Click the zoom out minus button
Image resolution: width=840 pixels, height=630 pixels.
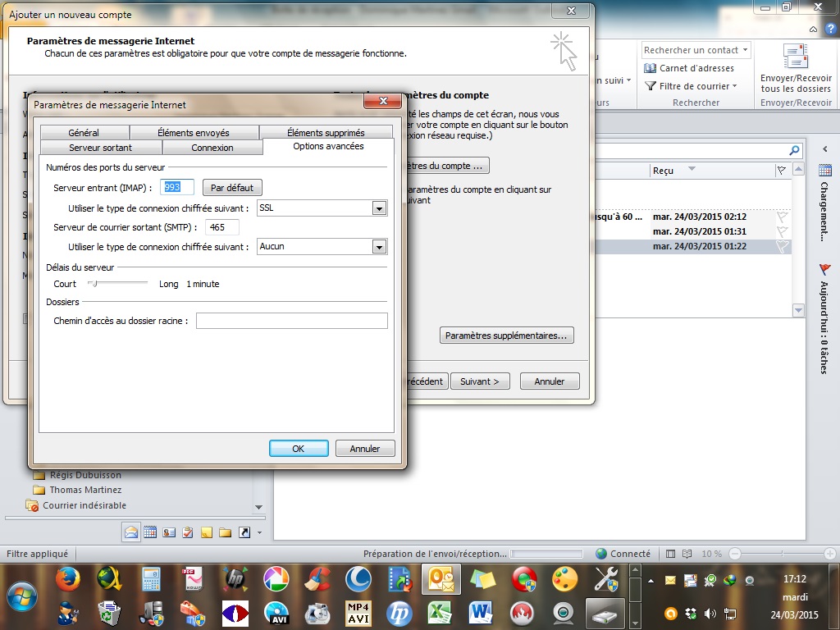(x=735, y=554)
